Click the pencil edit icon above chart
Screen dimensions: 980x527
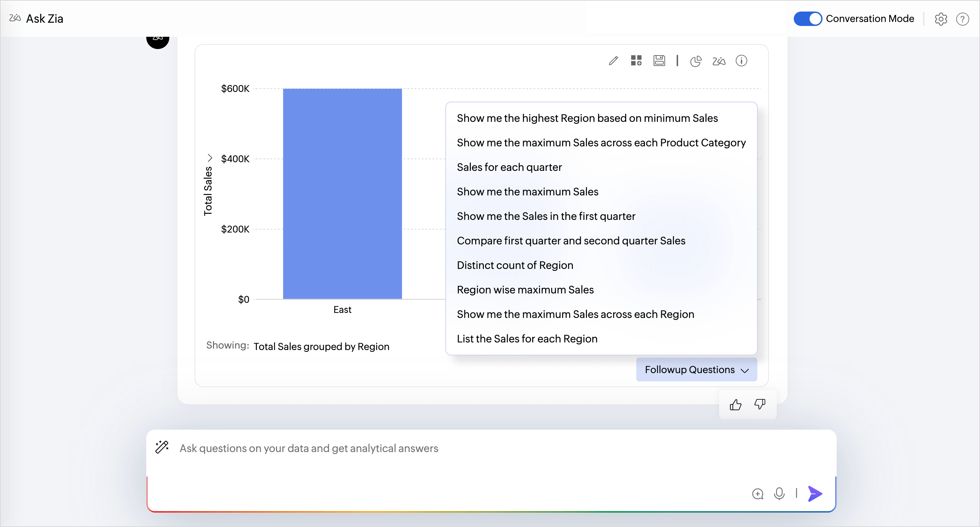point(613,61)
